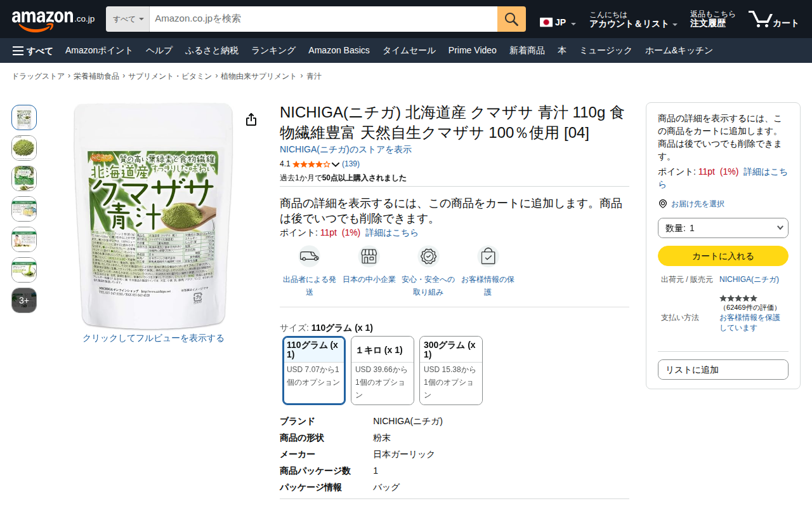
Task: Click the orange search magnifier button
Action: [x=511, y=19]
